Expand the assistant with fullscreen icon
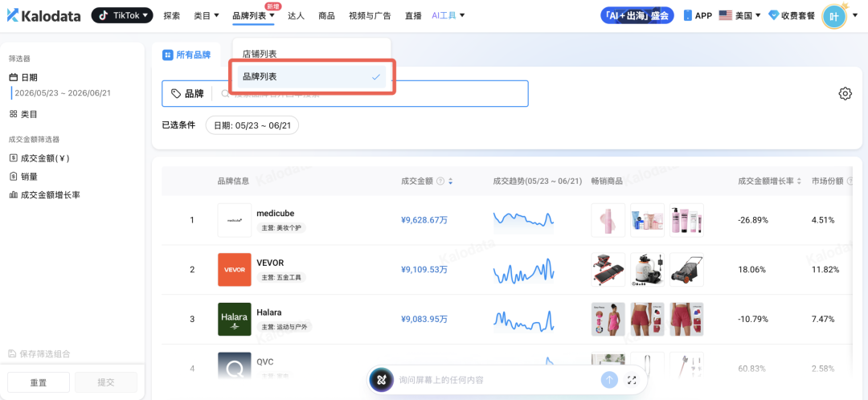 coord(631,380)
